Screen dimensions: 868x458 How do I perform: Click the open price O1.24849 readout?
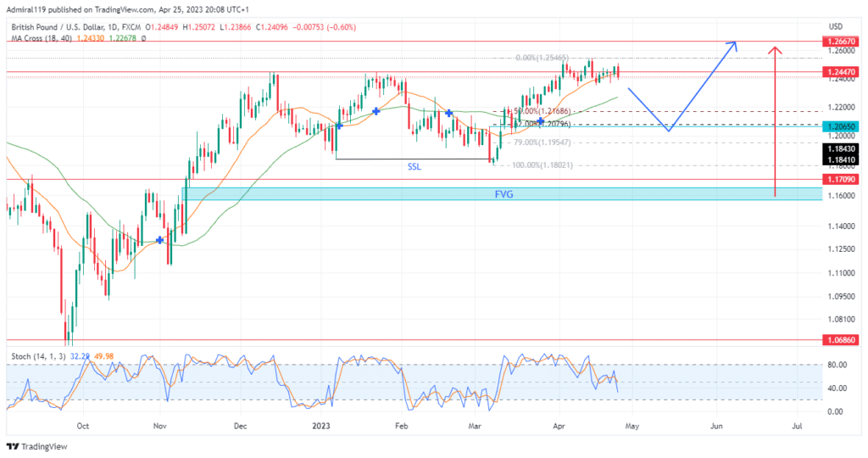tap(162, 26)
